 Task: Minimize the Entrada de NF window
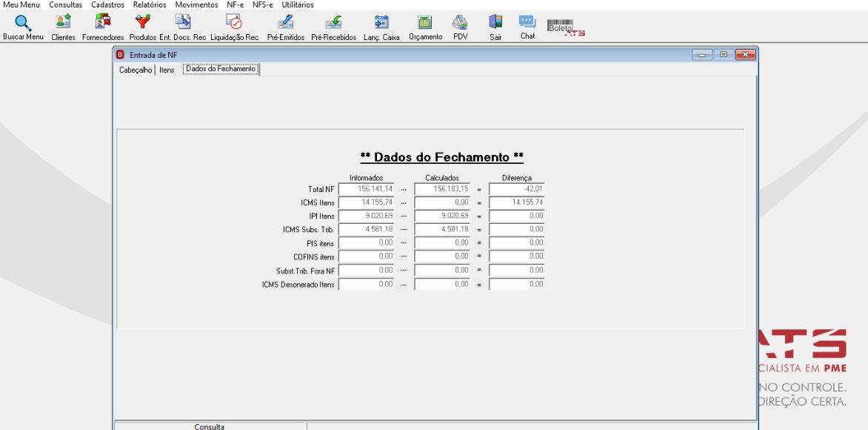[x=702, y=54]
